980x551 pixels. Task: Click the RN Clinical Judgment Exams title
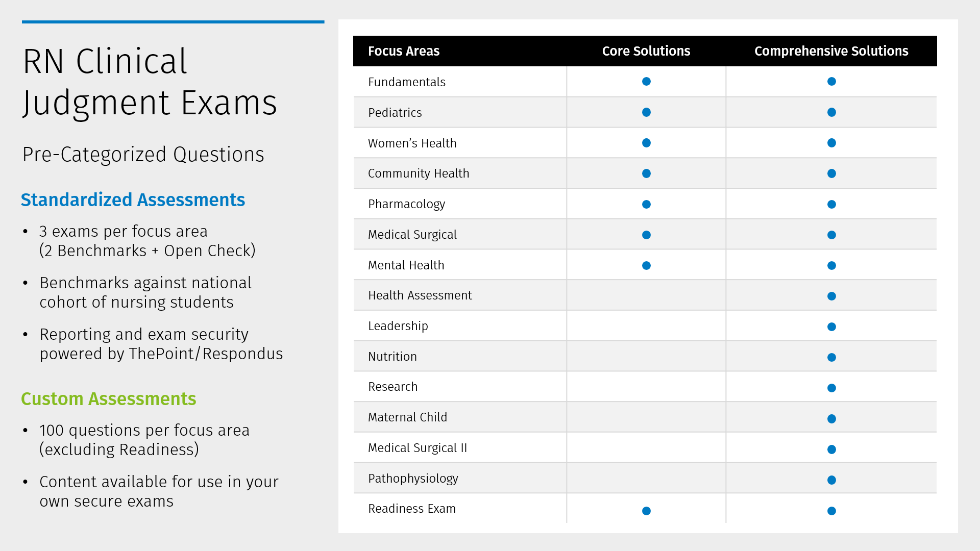[150, 82]
